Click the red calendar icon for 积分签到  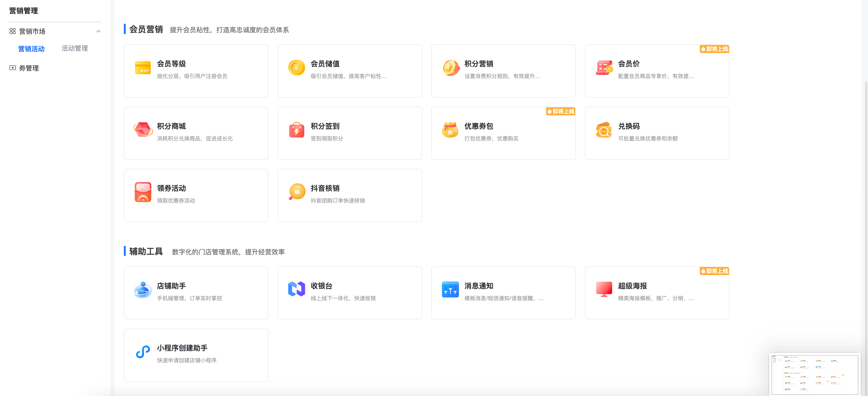[296, 130]
